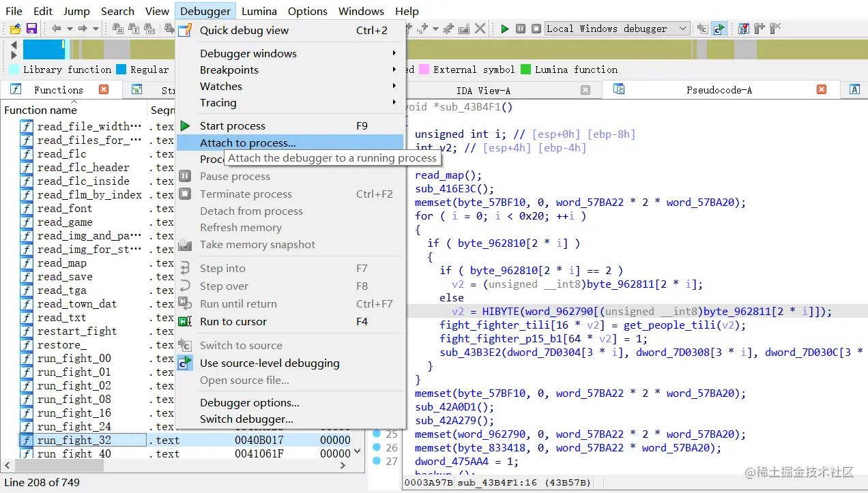
Task: Click the External symbol pink swatch
Action: pyautogui.click(x=424, y=70)
